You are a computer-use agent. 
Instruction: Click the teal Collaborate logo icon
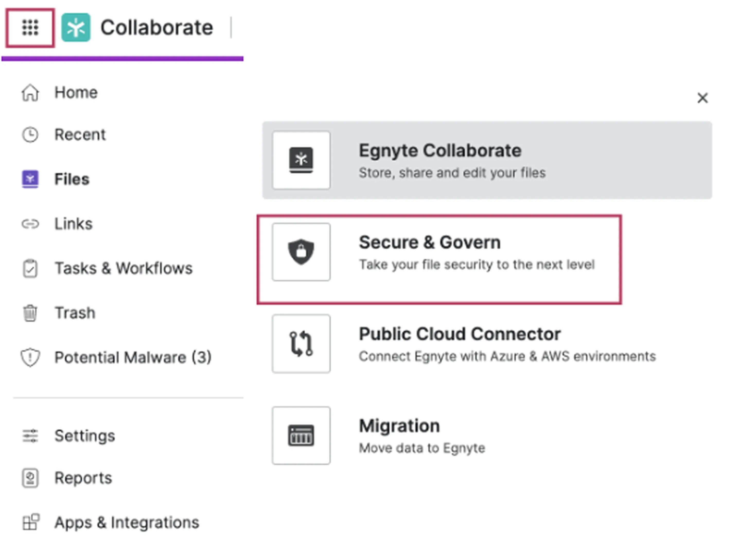pyautogui.click(x=76, y=28)
